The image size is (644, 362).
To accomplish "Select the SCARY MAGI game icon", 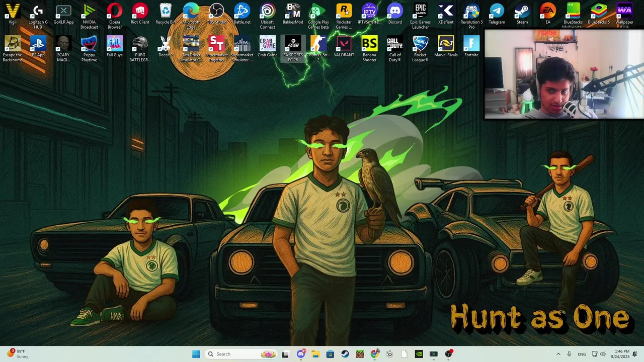I will pos(63,49).
